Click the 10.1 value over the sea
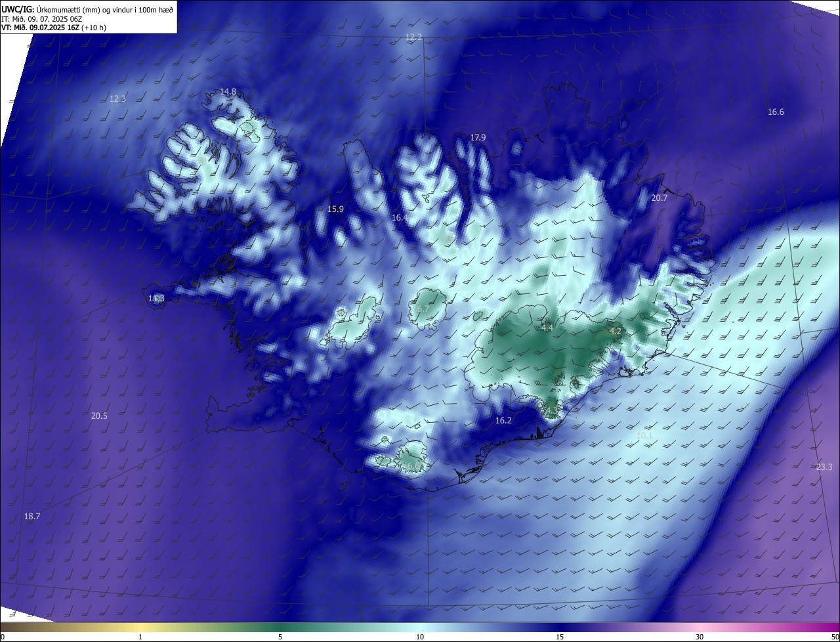840x642 pixels. pos(644,435)
